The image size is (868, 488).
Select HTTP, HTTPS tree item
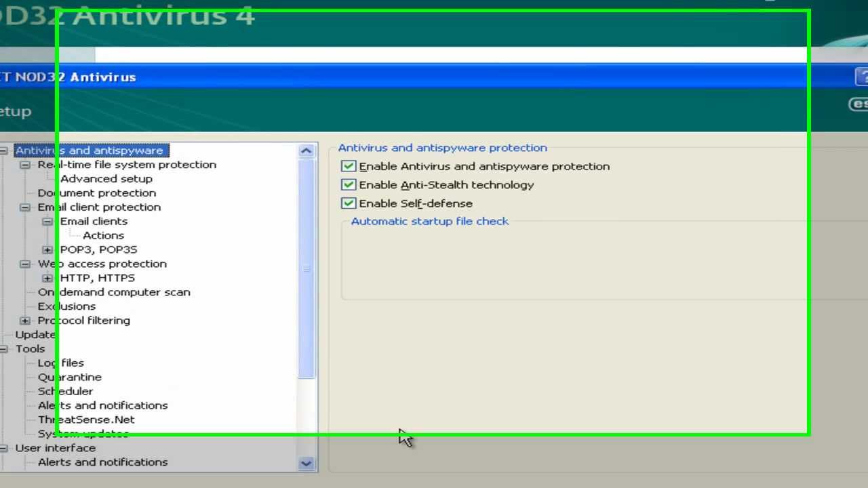[x=98, y=279]
